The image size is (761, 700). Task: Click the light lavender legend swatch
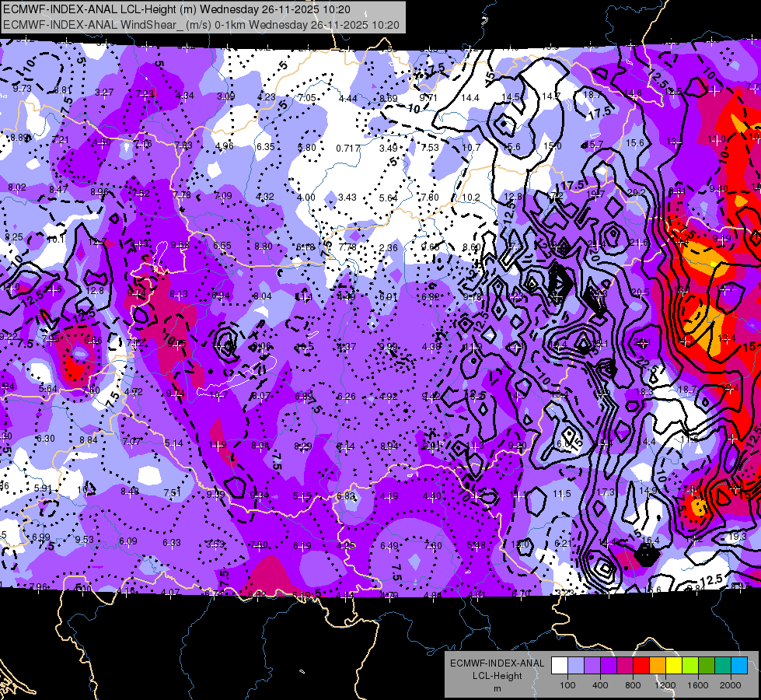coord(576,666)
